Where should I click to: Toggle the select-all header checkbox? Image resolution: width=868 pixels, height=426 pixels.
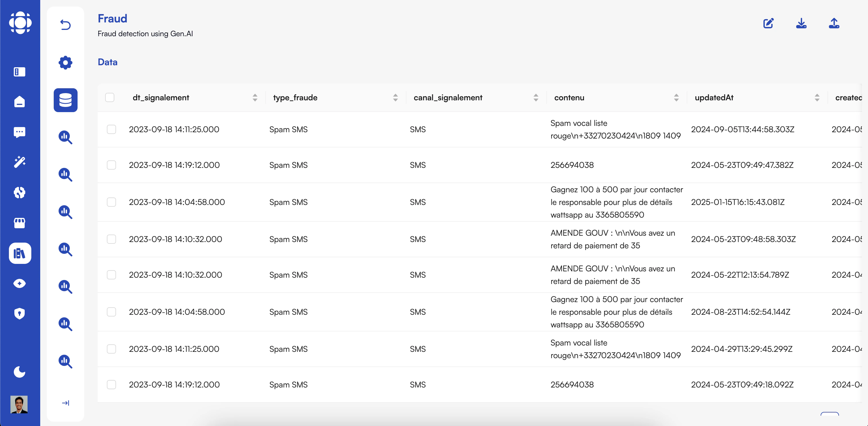(110, 97)
